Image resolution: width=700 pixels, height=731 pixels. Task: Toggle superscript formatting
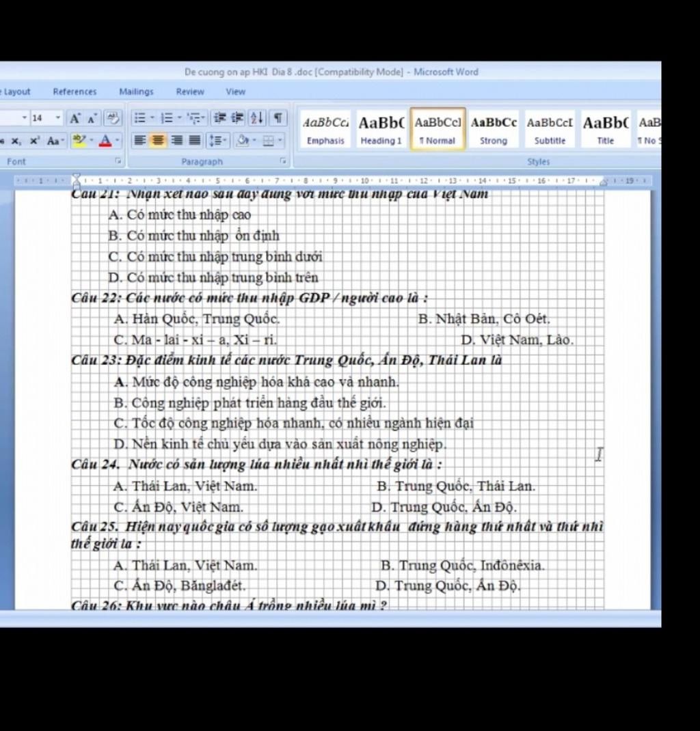click(x=34, y=141)
